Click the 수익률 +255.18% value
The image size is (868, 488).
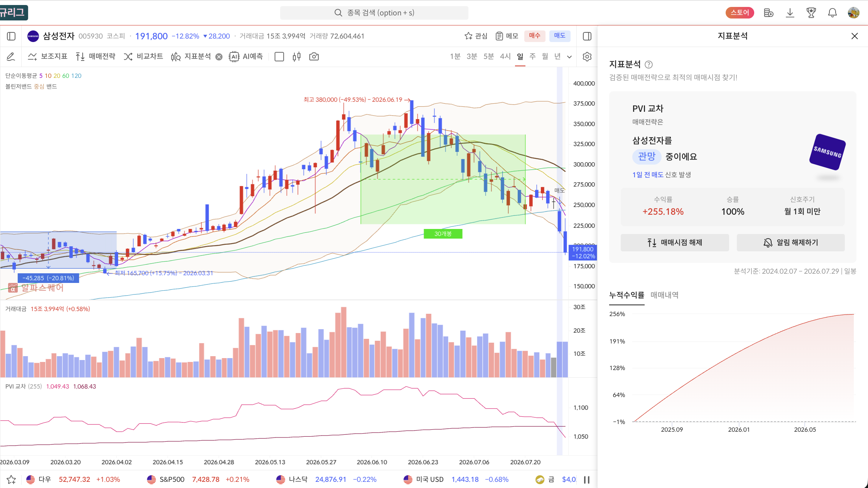(663, 212)
